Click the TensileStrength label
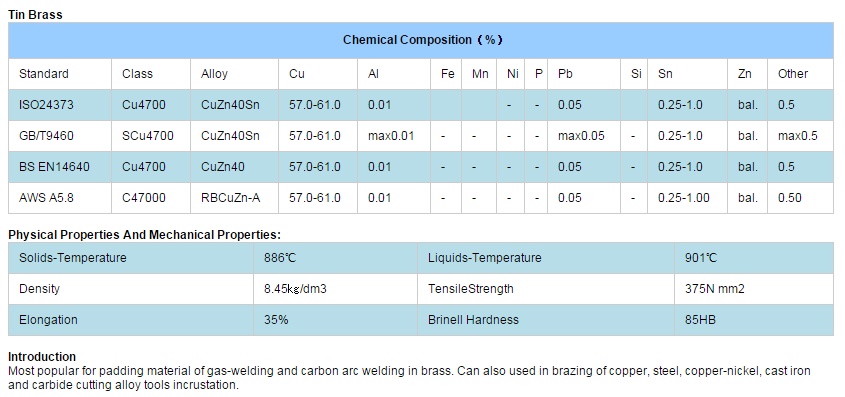The height and width of the screenshot is (397, 845). pyautogui.click(x=471, y=289)
